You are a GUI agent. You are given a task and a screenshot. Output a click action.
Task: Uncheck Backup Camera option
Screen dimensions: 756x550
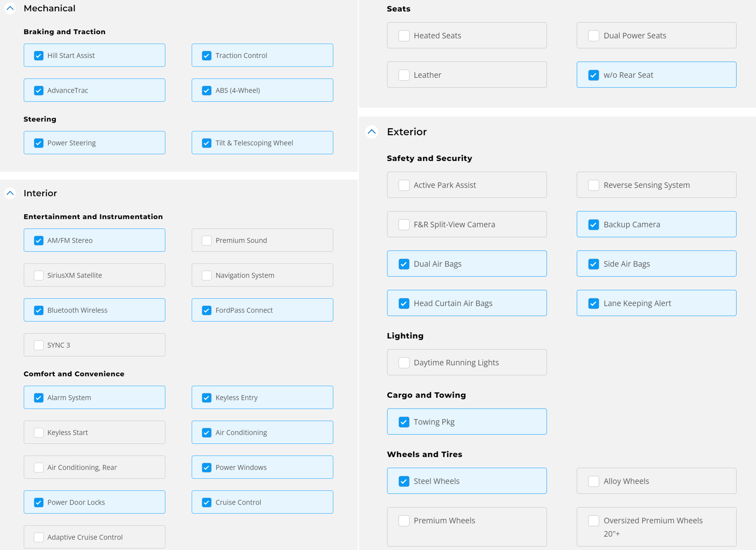[593, 225]
